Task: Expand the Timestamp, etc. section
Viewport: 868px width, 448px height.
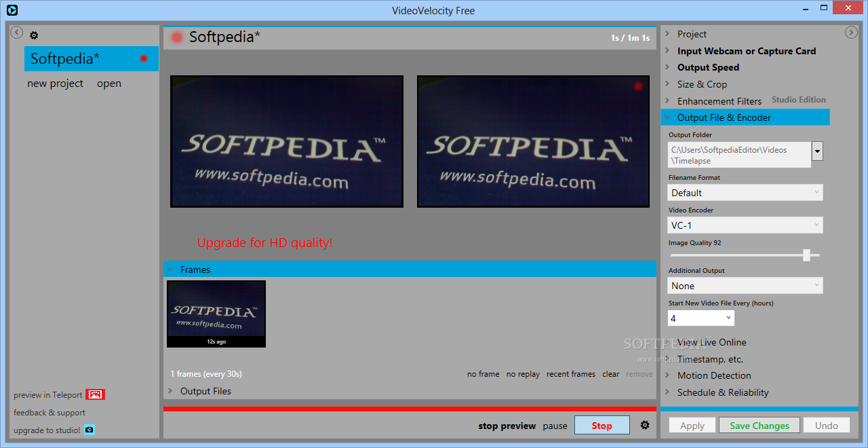Action: pyautogui.click(x=710, y=359)
